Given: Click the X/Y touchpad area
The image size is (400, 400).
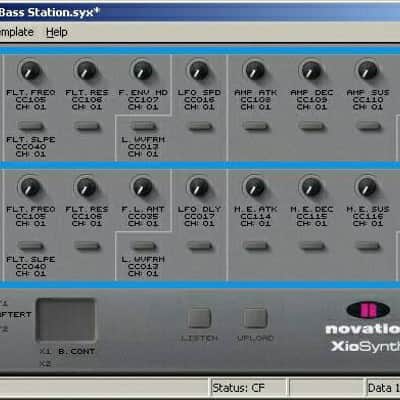Looking at the screenshot, I should (x=66, y=320).
